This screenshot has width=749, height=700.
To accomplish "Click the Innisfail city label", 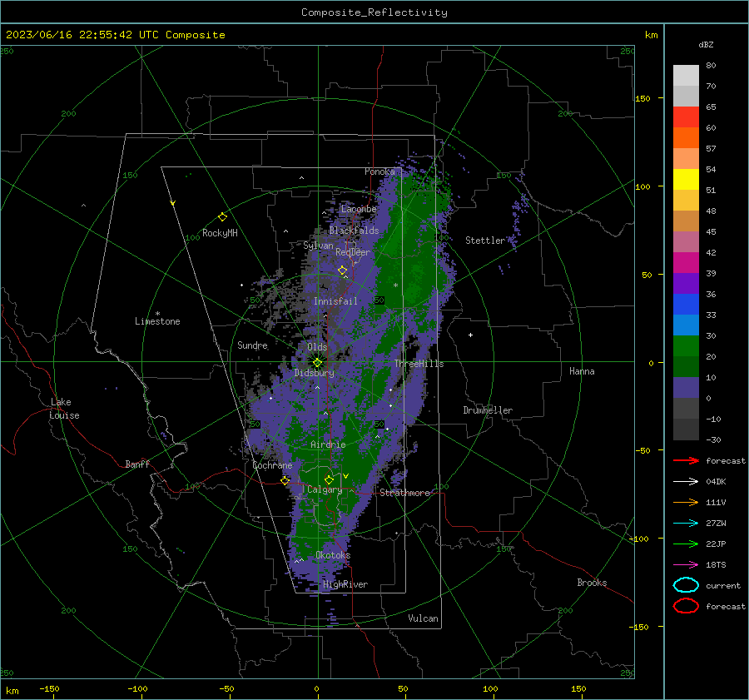I will pos(335,301).
